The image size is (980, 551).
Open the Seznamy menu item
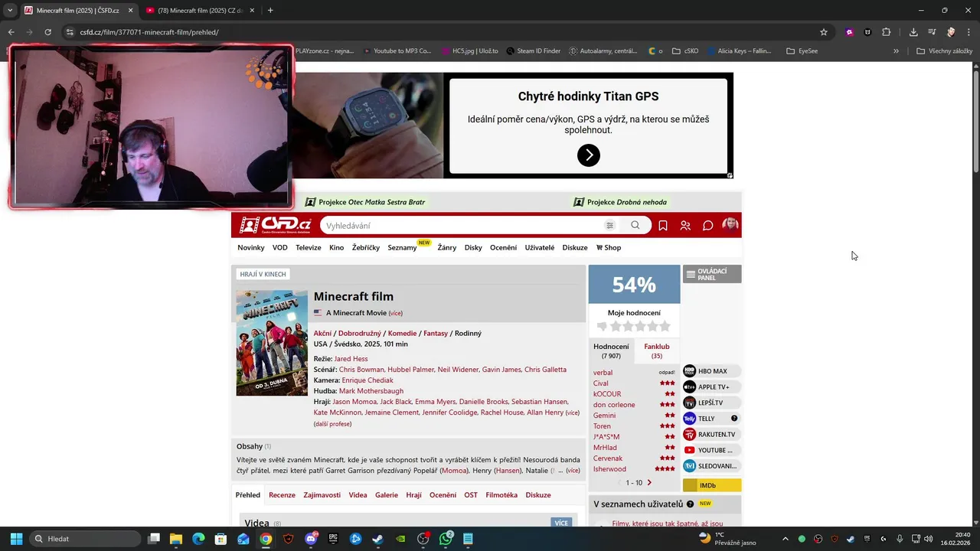coord(402,248)
